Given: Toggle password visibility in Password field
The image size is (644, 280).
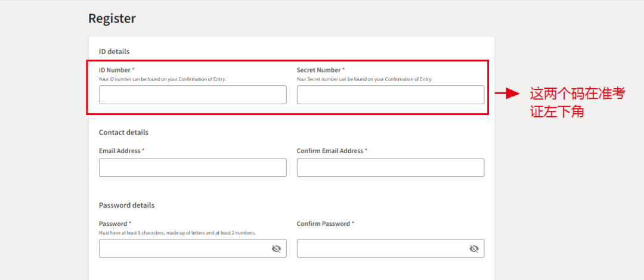Looking at the screenshot, I should click(276, 249).
